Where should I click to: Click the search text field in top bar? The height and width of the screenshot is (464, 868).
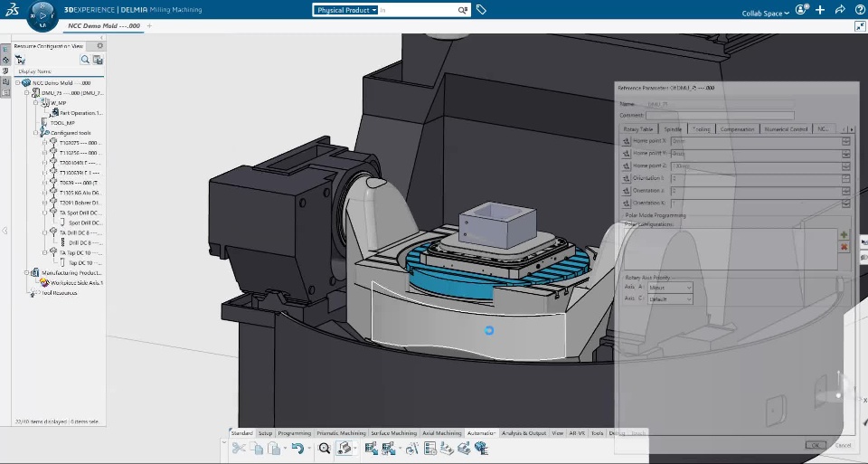point(418,10)
